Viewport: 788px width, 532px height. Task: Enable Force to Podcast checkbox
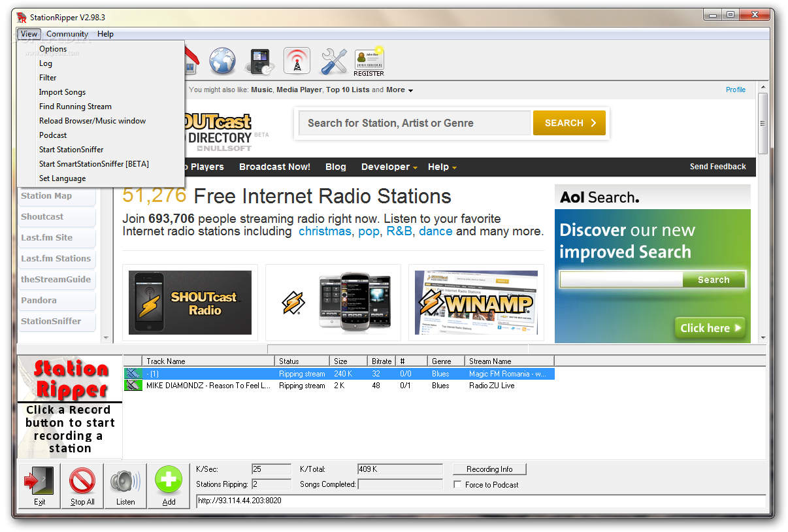pyautogui.click(x=457, y=485)
